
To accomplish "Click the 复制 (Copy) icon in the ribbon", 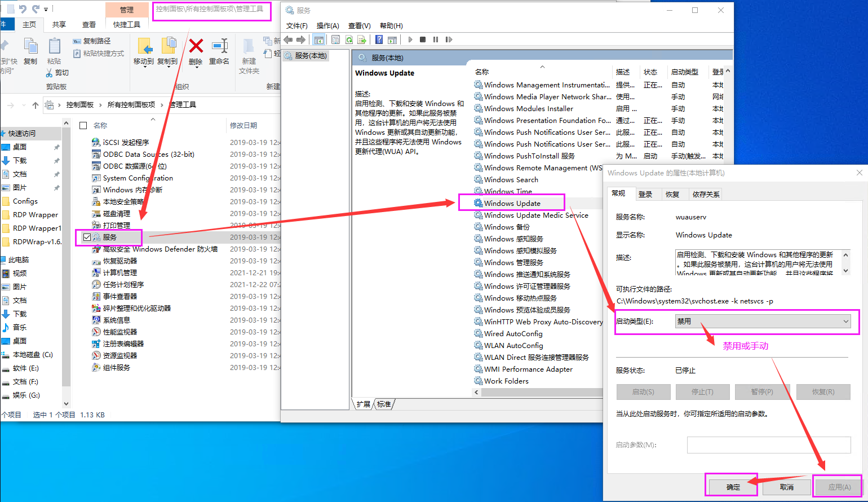I will click(30, 51).
